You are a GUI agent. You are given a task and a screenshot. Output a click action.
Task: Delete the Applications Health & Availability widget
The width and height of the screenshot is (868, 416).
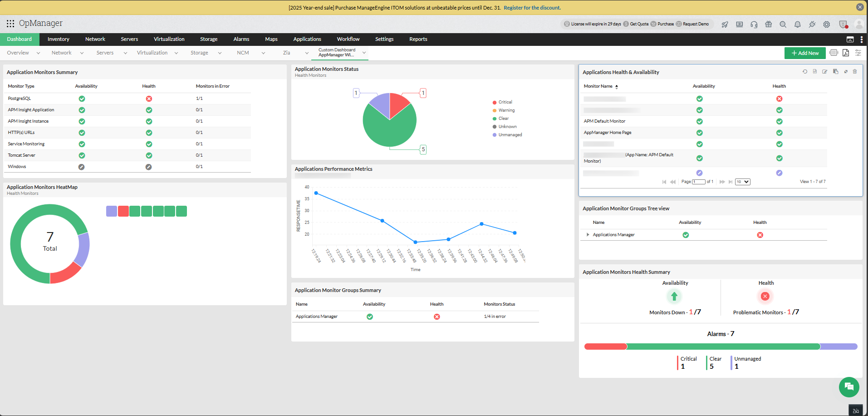[855, 71]
